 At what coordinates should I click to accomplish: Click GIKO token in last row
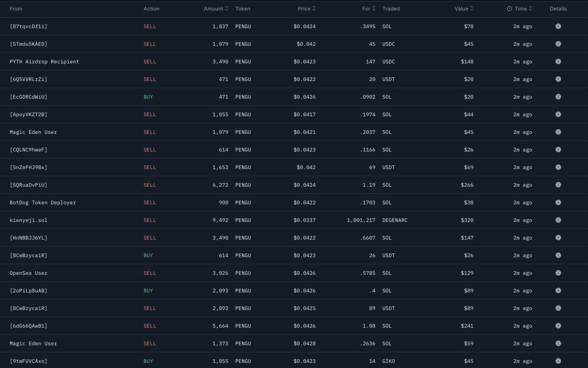(388, 361)
